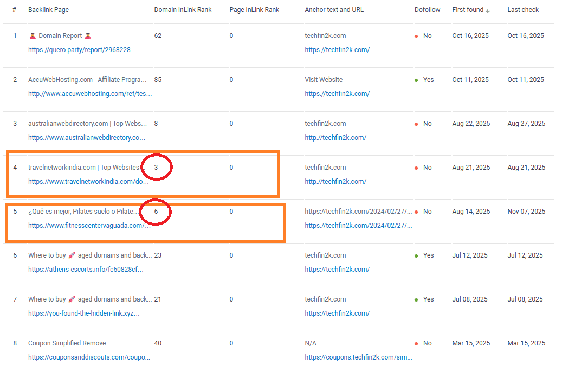Select the Coupon Simplified Remove title
Viewport: 588px width, 378px height.
click(67, 343)
